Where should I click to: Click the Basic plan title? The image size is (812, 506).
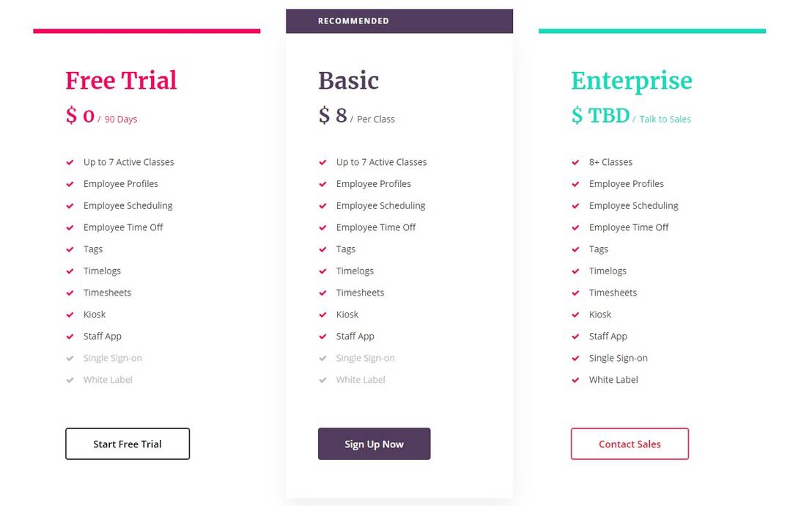pos(349,81)
